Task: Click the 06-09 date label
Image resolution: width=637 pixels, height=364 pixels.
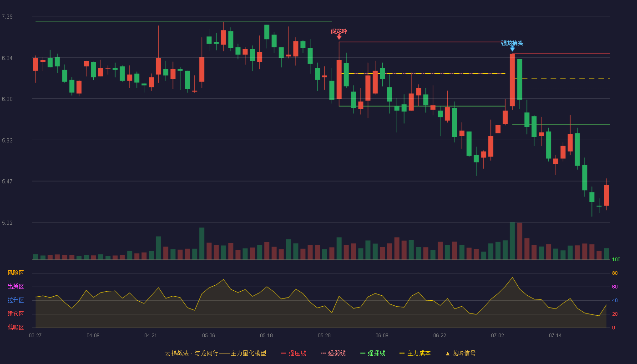Action: (382, 335)
